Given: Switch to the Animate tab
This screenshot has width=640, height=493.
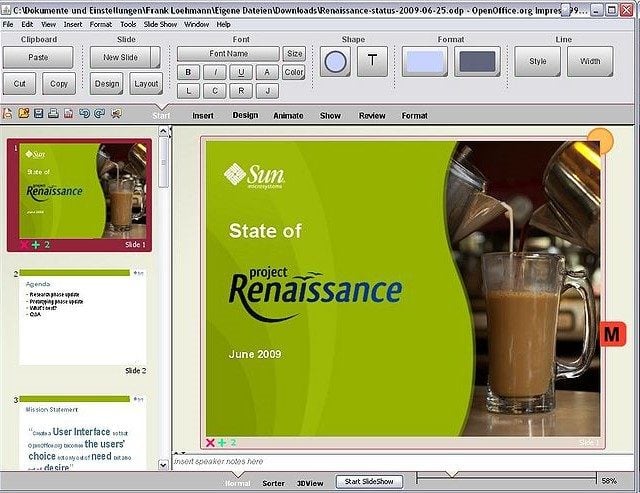Looking at the screenshot, I should point(288,115).
